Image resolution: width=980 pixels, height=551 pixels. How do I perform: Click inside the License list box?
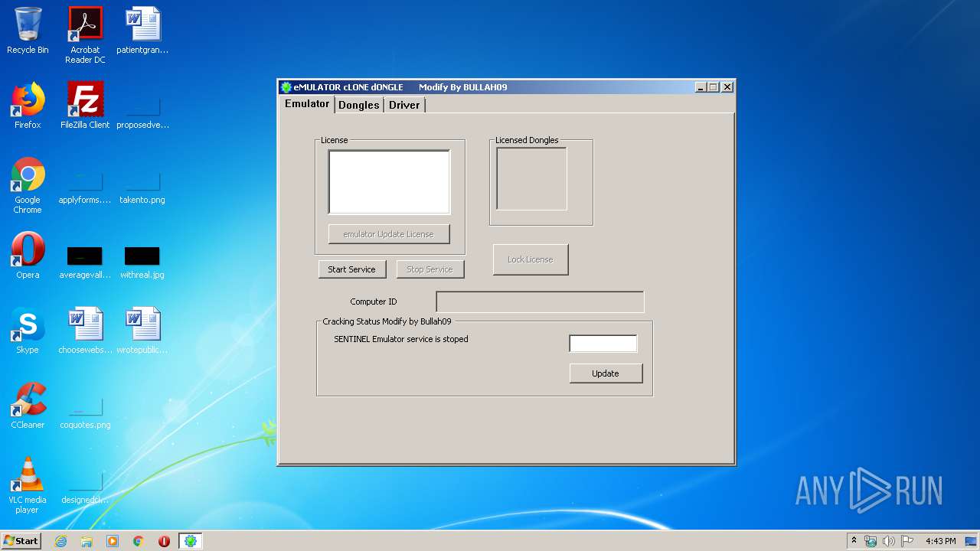[389, 181]
